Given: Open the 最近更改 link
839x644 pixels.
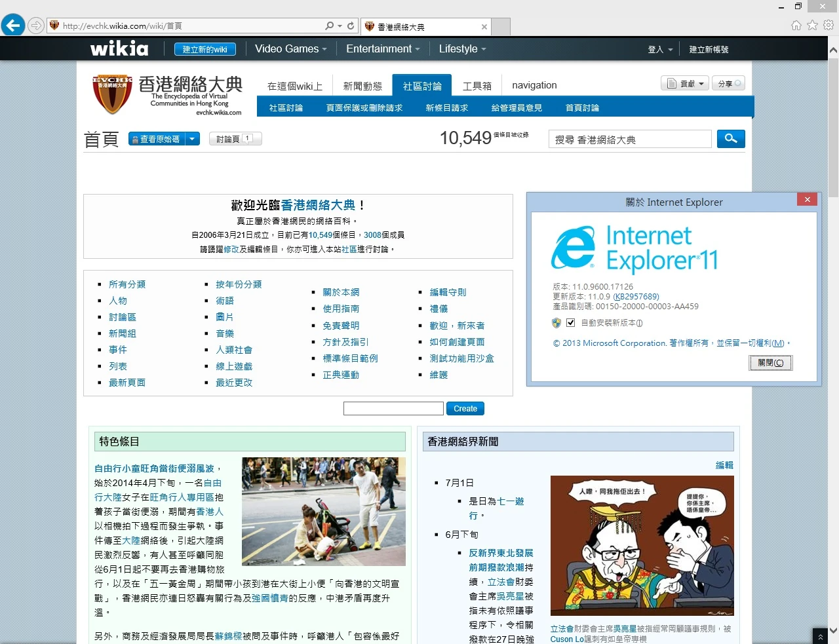Looking at the screenshot, I should [234, 383].
